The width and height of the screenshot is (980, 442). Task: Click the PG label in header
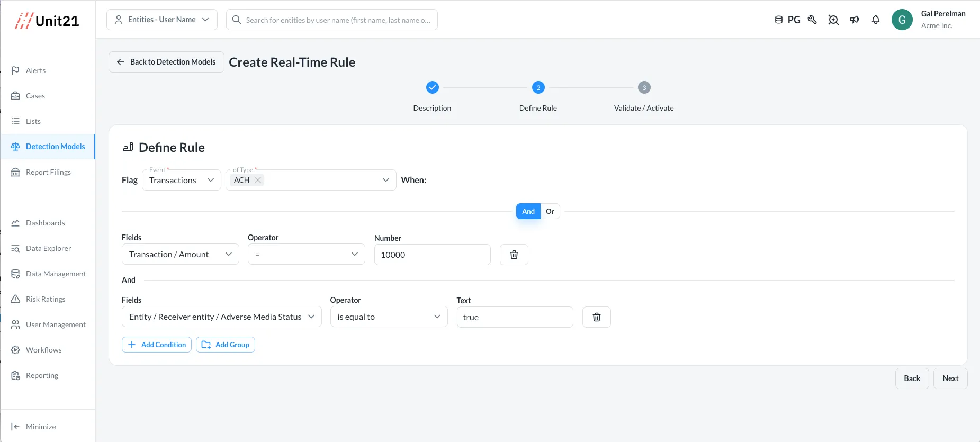(794, 20)
